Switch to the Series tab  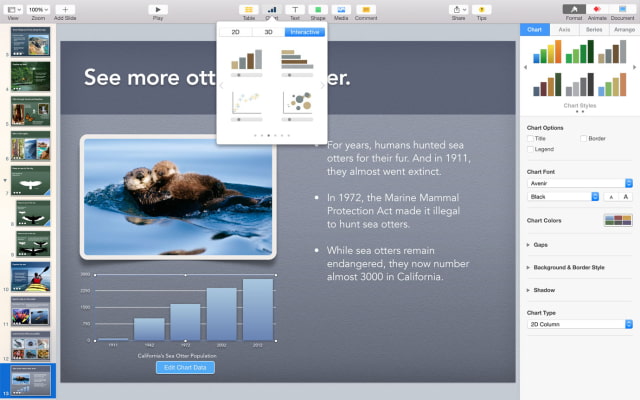point(594,30)
